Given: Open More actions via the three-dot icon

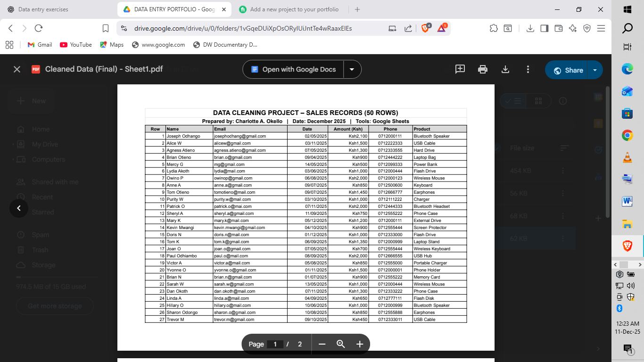Looking at the screenshot, I should (528, 69).
